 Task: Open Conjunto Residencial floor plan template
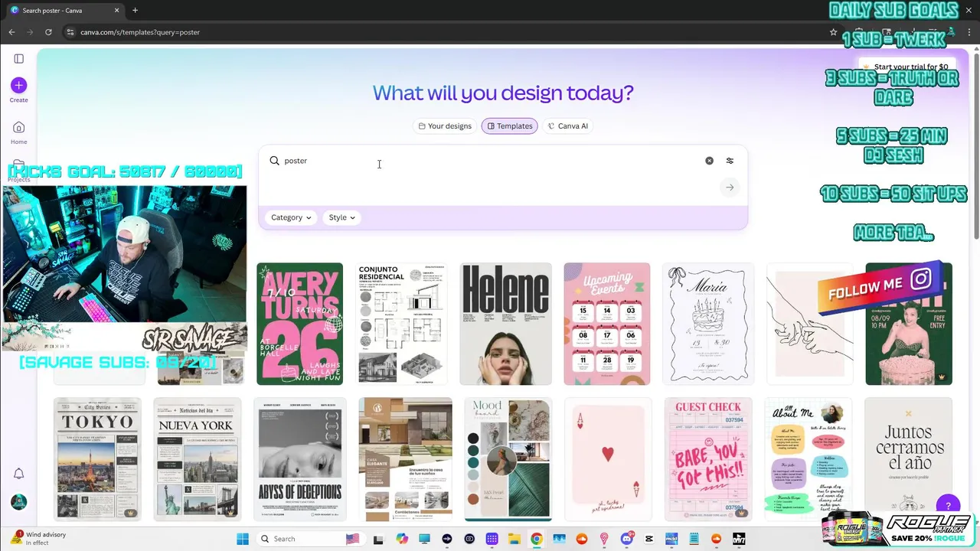pos(402,324)
